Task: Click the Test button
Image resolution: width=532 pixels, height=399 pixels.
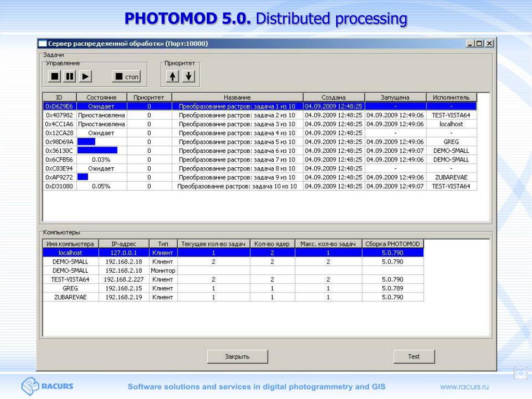Action: [414, 356]
